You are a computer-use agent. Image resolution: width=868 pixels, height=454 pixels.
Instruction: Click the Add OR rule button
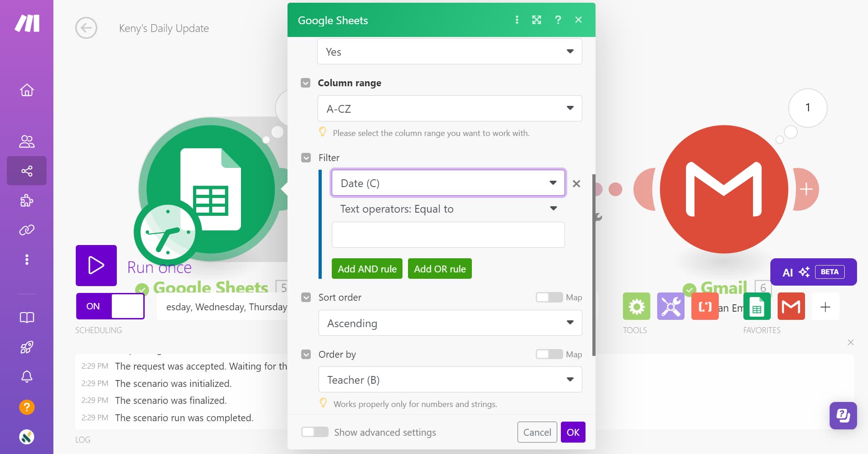(x=440, y=269)
